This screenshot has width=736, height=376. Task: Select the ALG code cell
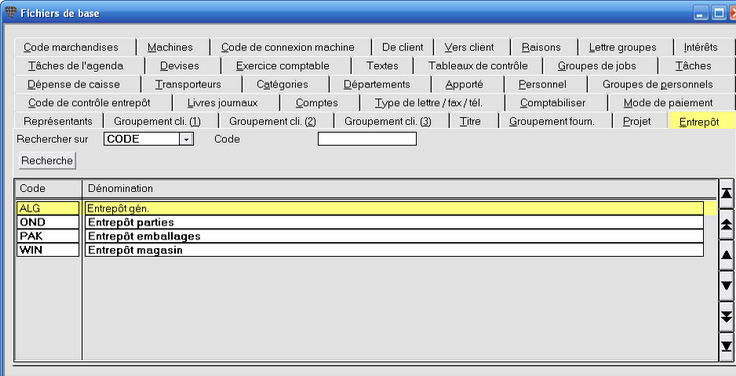48,208
